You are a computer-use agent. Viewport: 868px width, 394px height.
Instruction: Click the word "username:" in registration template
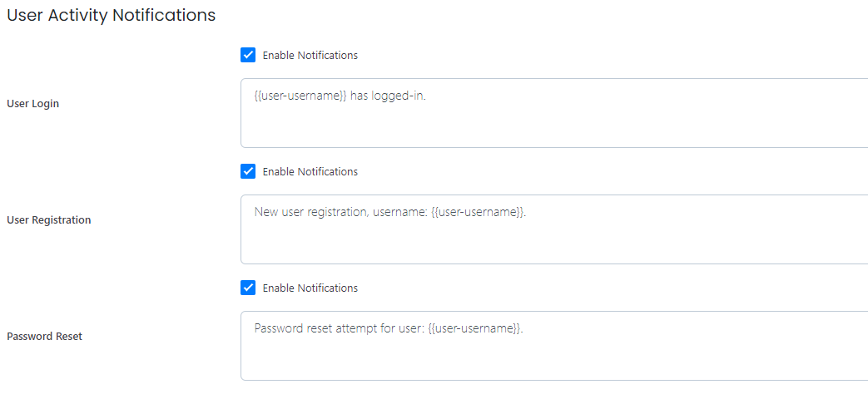tap(400, 212)
